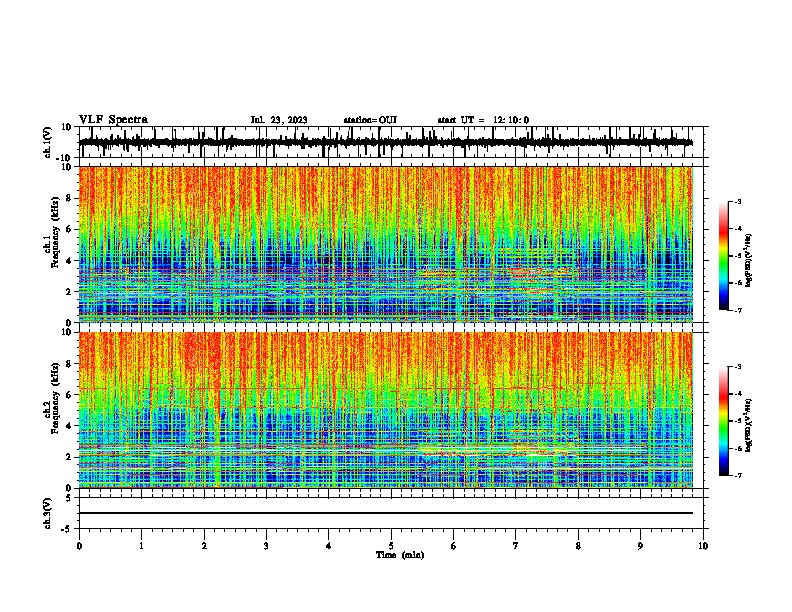Viewport: 792px width, 612px height.
Task: Select the "start UT = 12:10:0" text
Action: coord(483,120)
